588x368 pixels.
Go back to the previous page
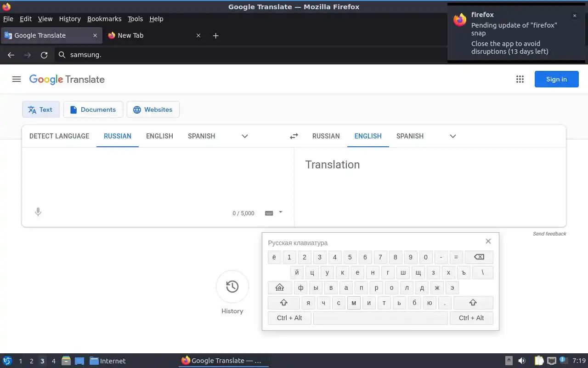(11, 55)
